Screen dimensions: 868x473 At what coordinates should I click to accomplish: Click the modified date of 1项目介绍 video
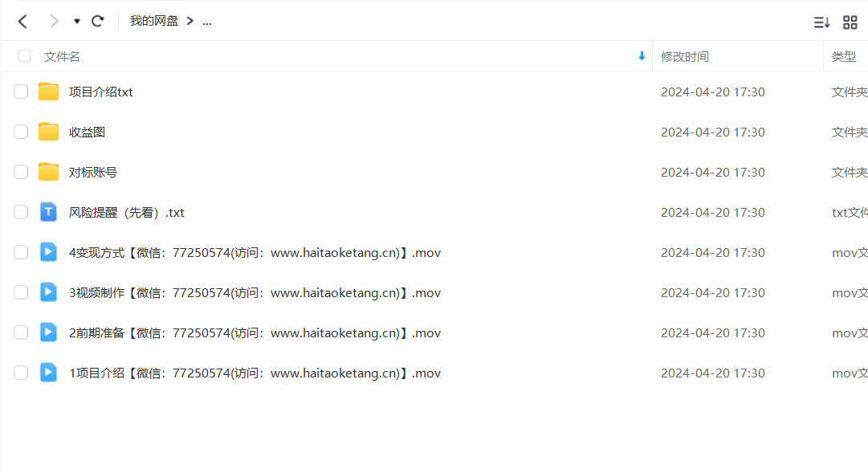pyautogui.click(x=713, y=373)
